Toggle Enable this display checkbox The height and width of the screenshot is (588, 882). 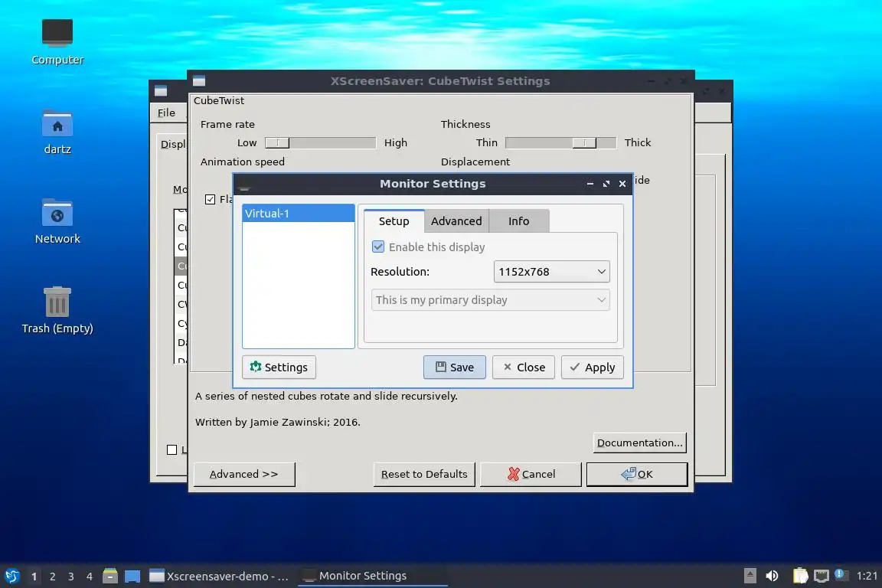pos(378,247)
